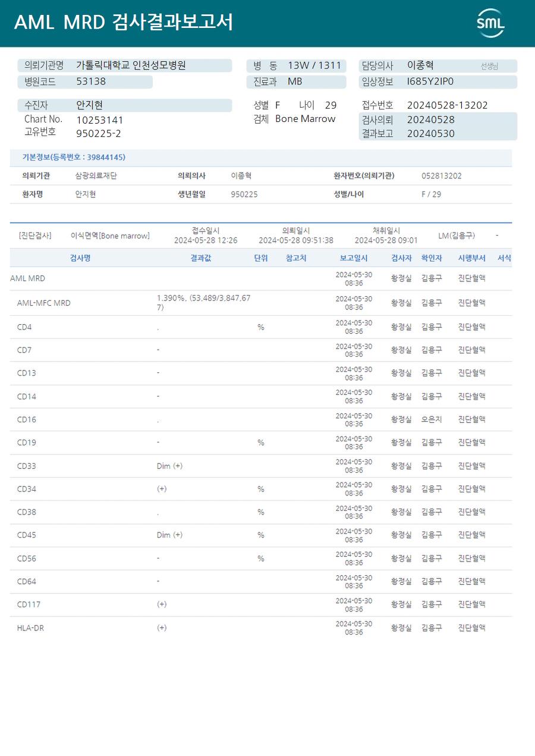Image resolution: width=535 pixels, height=756 pixels.
Task: Click the 이식면역[Bone marrow] label
Action: 110,236
